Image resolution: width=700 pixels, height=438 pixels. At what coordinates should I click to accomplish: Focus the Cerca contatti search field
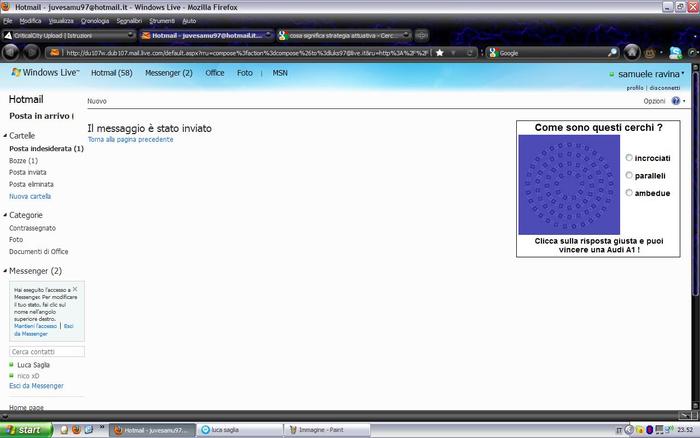click(47, 352)
